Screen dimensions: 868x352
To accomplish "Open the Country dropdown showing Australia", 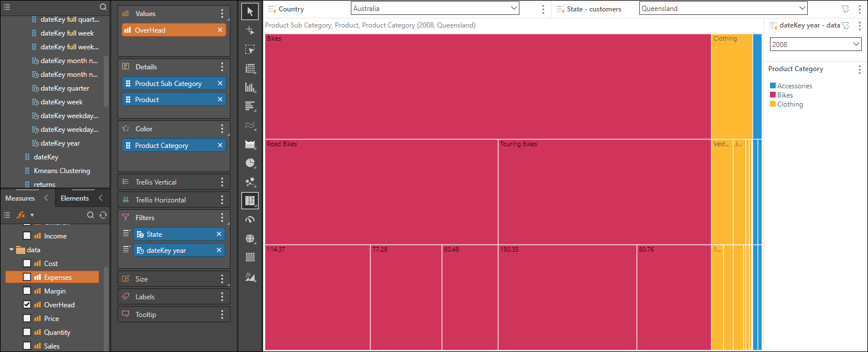I will coord(435,9).
